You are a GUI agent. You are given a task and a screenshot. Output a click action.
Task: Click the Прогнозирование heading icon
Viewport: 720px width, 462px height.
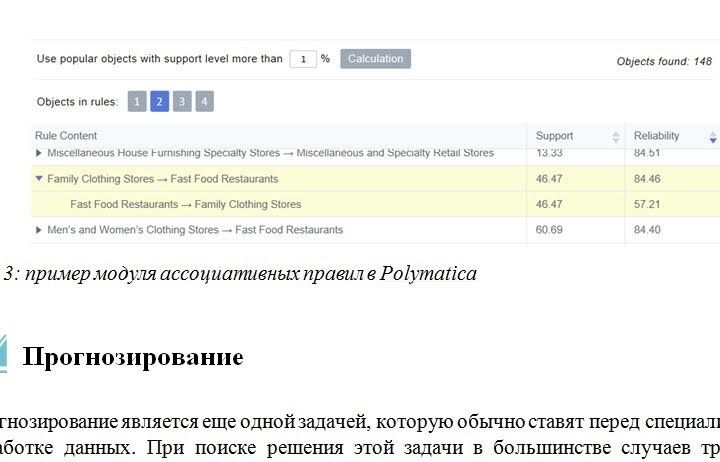point(3,353)
